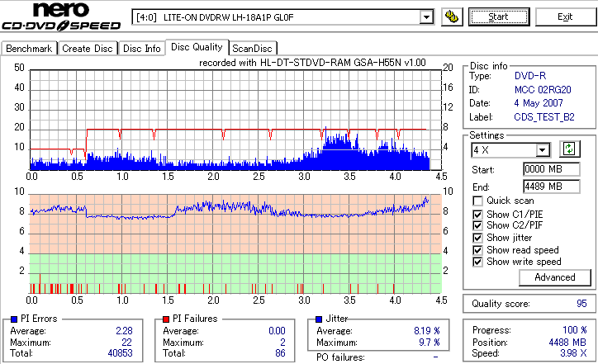This screenshot has width=598, height=364.
Task: Switch to the Disc Info tab
Action: (141, 49)
